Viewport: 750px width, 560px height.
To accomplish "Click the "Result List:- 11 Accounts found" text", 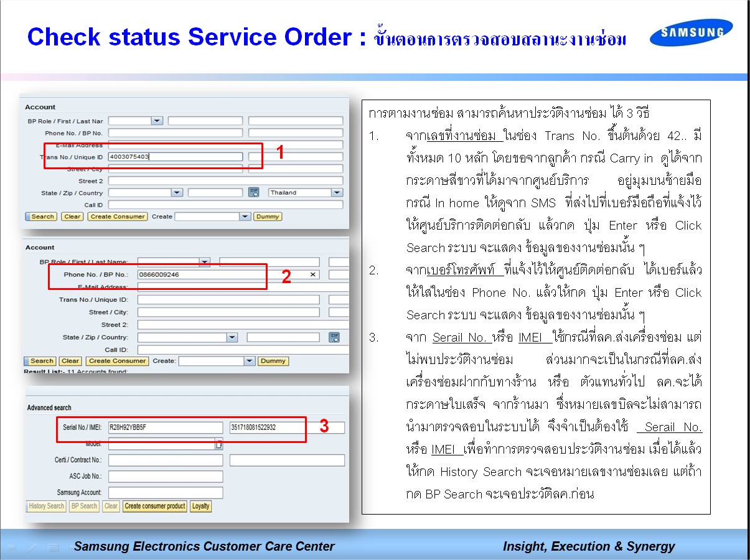I will click(75, 372).
